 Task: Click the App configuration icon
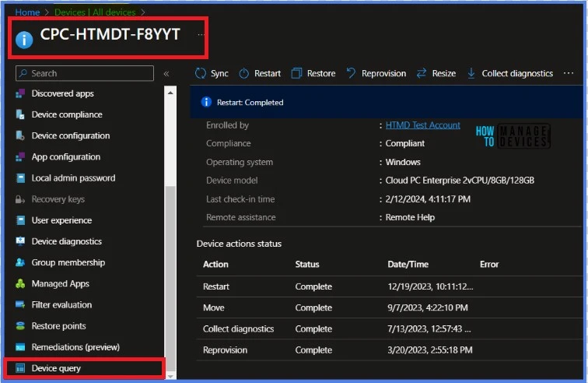pos(20,157)
